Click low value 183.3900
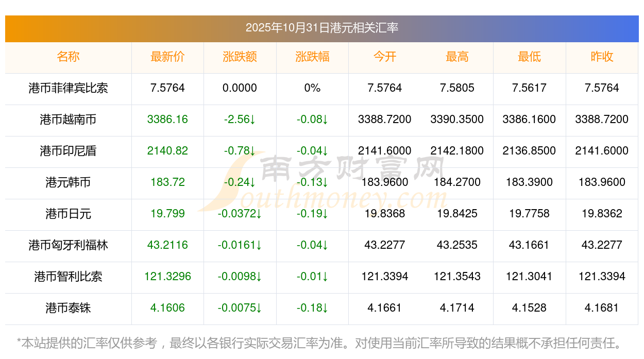 click(529, 182)
